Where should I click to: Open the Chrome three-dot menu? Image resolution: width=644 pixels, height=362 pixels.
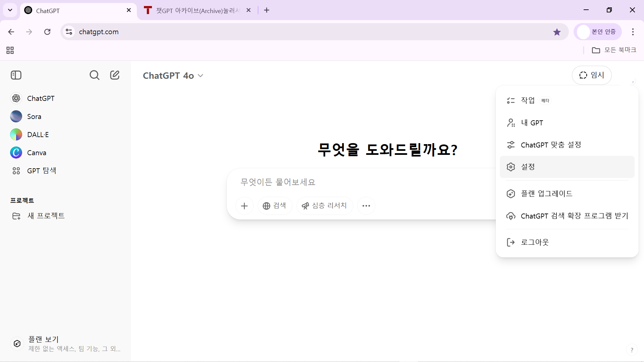tap(633, 32)
